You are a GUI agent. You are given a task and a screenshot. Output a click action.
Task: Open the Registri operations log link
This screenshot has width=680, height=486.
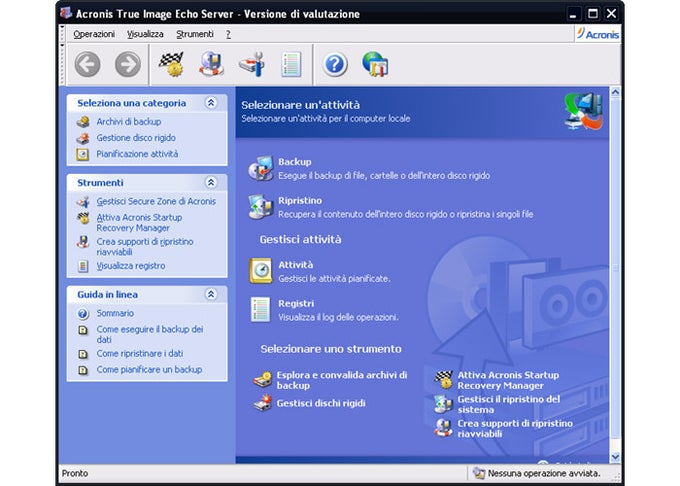[296, 303]
